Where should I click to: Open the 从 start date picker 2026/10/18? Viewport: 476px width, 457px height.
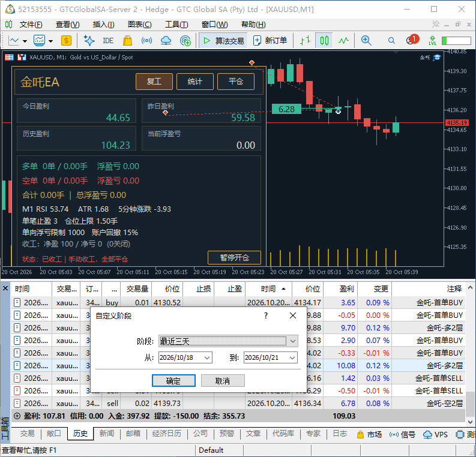tap(185, 357)
